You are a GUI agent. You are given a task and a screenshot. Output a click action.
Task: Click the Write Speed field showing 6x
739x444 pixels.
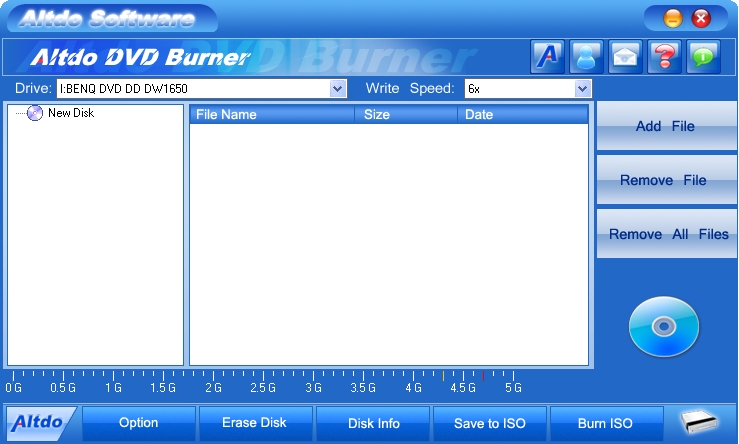point(528,89)
